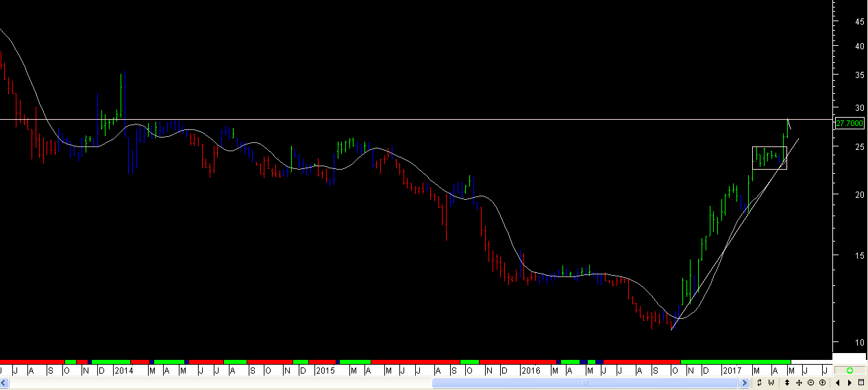Click the horizontal scrollbar thumb
This screenshot has width=868, height=390.
pos(585,382)
